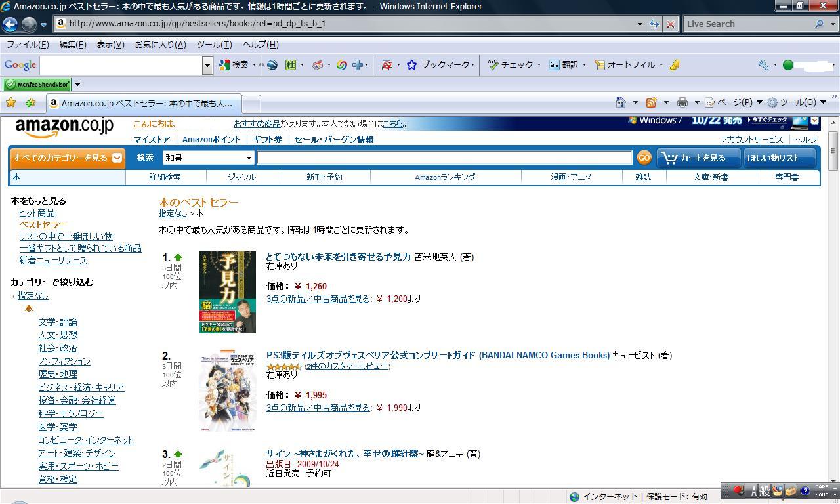This screenshot has height=504, width=840.
Task: Open the Favorites Center star icon
Action: point(10,102)
